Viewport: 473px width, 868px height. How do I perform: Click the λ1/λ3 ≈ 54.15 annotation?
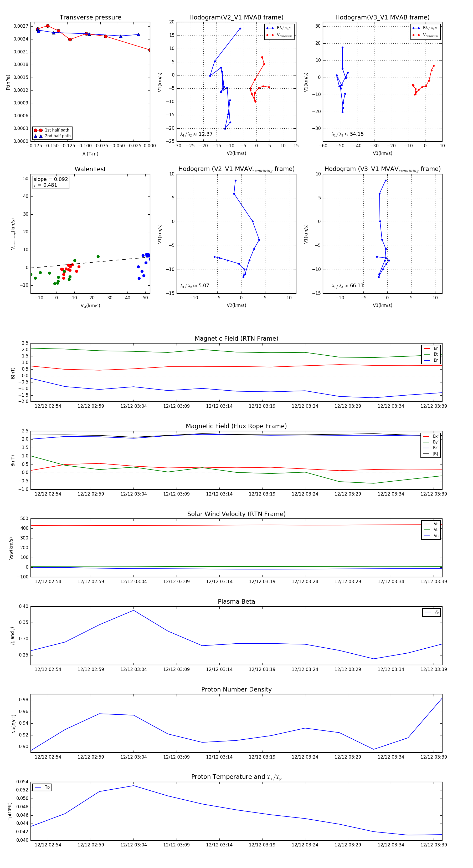(x=347, y=134)
